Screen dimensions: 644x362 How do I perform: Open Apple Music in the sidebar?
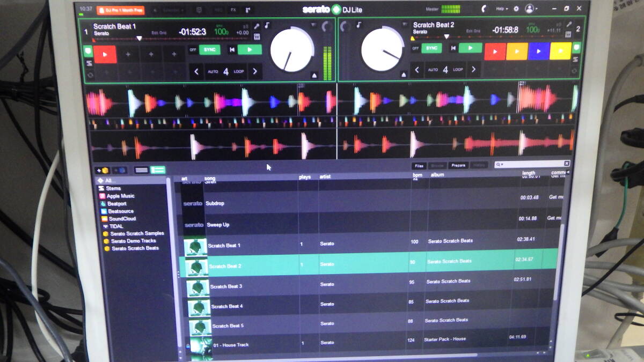point(120,196)
